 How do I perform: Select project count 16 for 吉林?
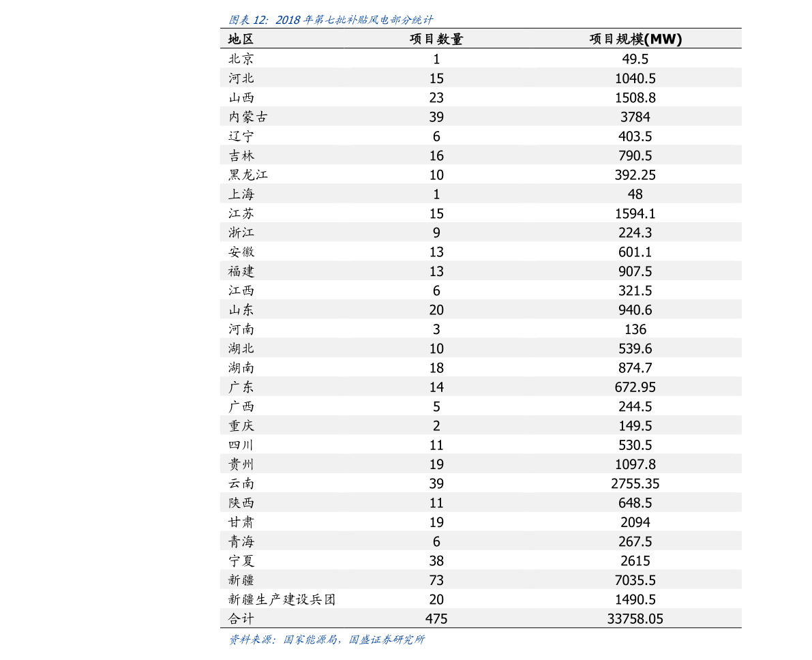tap(436, 156)
